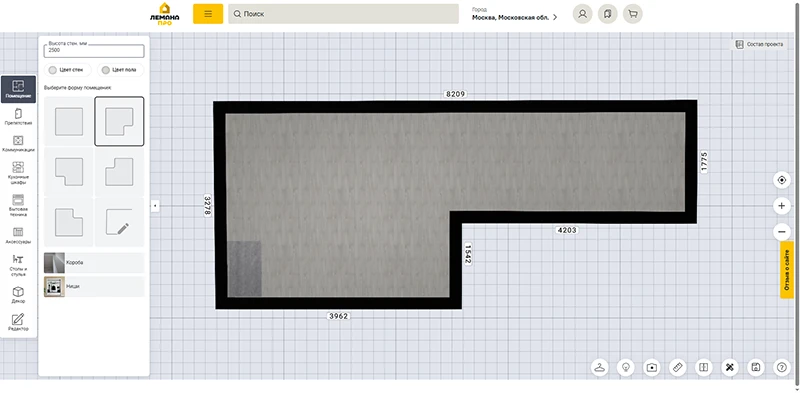This screenshot has width=800, height=393.
Task: Select the dark textured floor square in room
Action: tap(244, 269)
